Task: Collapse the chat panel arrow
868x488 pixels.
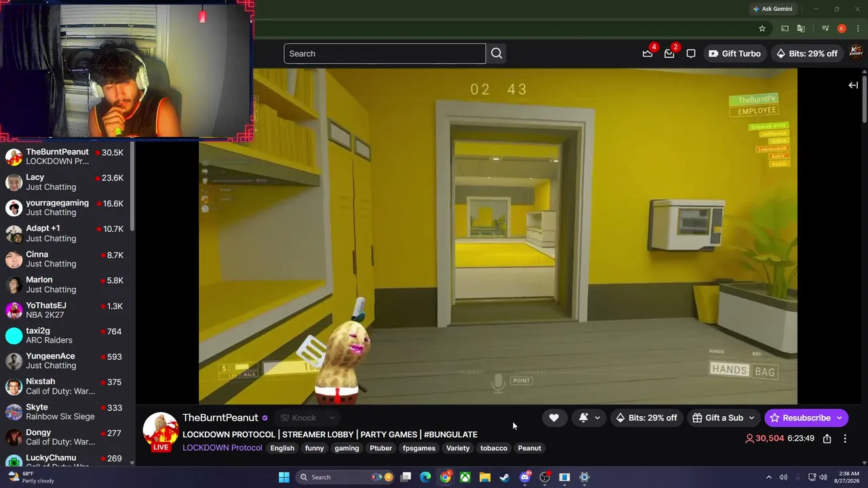Action: [x=853, y=85]
